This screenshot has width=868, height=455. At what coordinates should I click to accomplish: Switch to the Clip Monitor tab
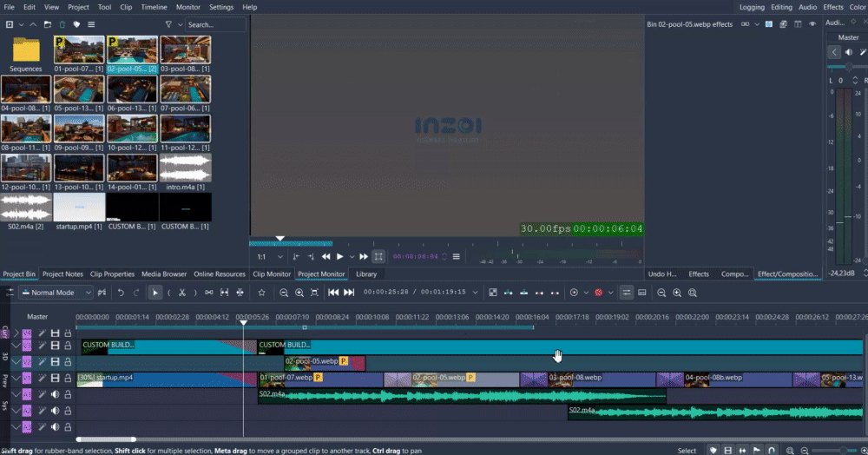[271, 274]
